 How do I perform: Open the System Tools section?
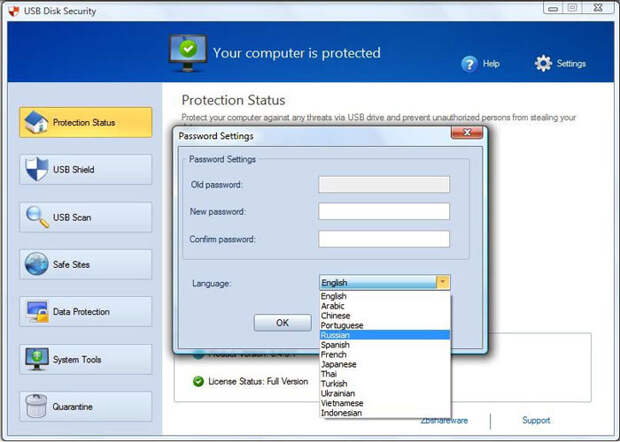85,359
